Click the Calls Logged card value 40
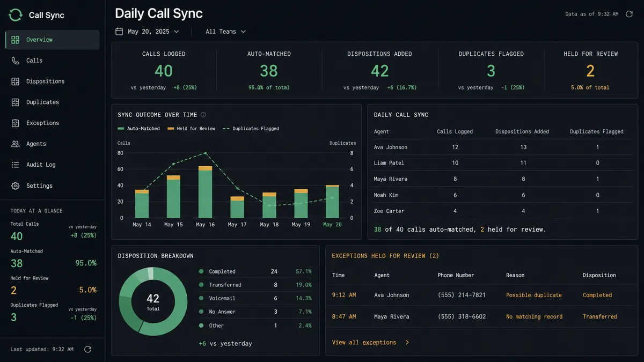 [x=164, y=71]
